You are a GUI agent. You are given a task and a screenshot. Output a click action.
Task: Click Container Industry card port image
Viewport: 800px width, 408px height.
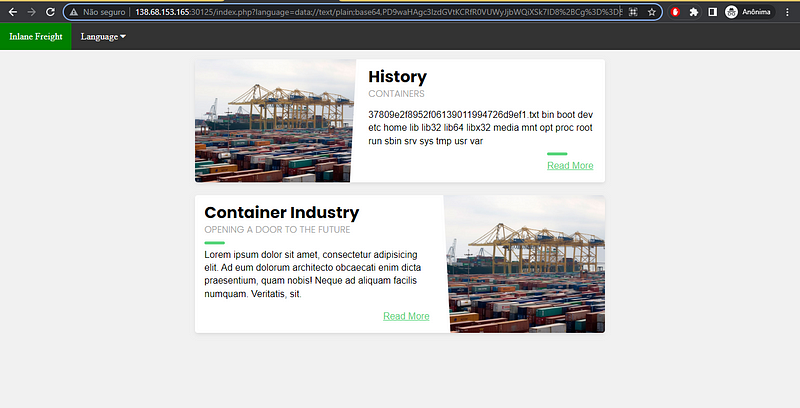click(524, 264)
